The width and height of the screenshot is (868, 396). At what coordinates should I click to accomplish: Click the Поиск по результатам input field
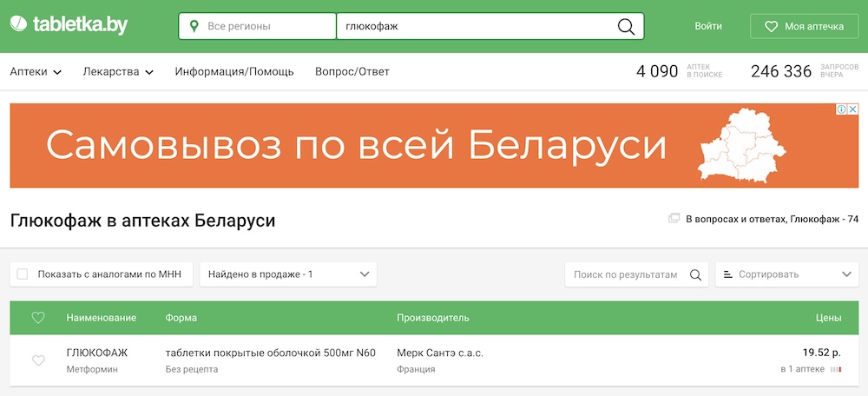625,274
